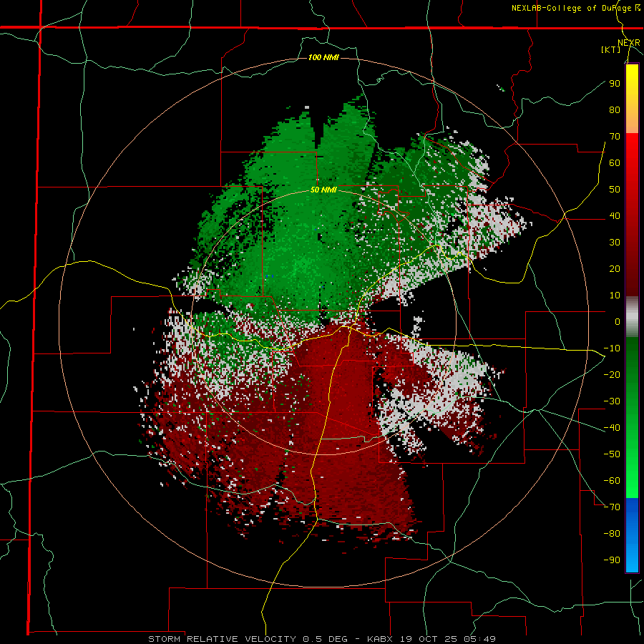Click the gray zero-velocity segment of color bar
644x644 pixels.
[632, 317]
